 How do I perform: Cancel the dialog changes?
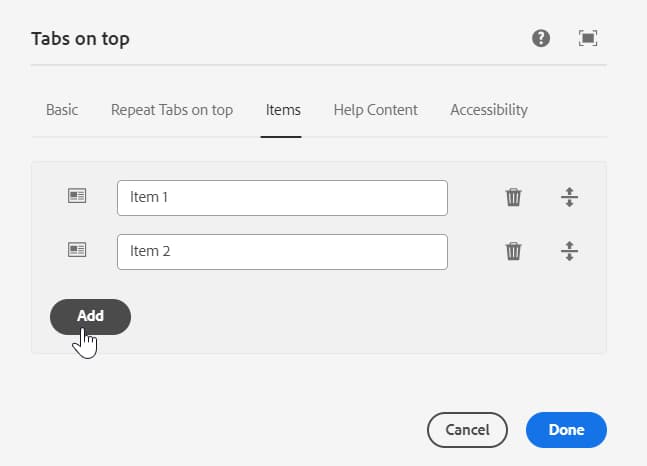pyautogui.click(x=467, y=430)
